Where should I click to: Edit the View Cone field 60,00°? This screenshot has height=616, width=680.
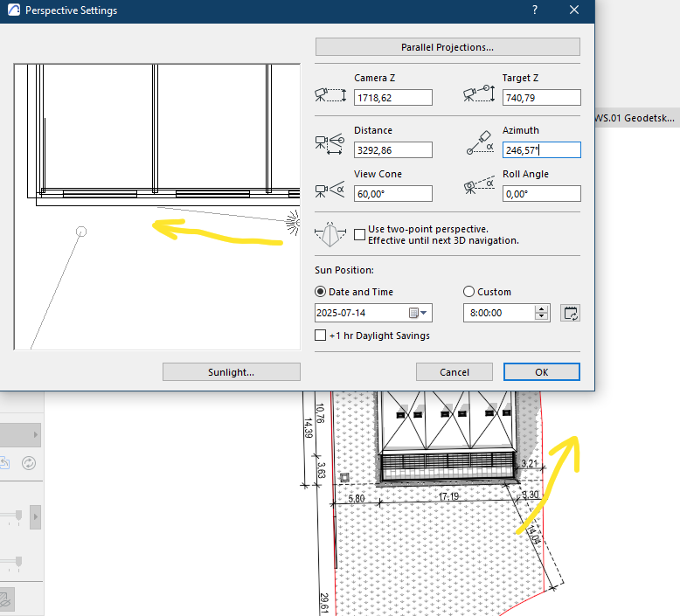point(393,194)
